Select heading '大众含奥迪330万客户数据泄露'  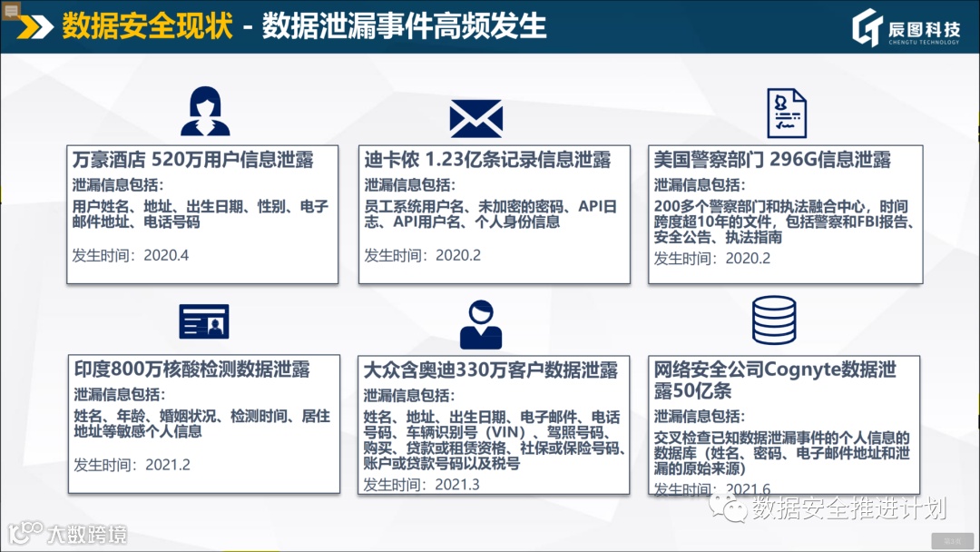point(491,370)
